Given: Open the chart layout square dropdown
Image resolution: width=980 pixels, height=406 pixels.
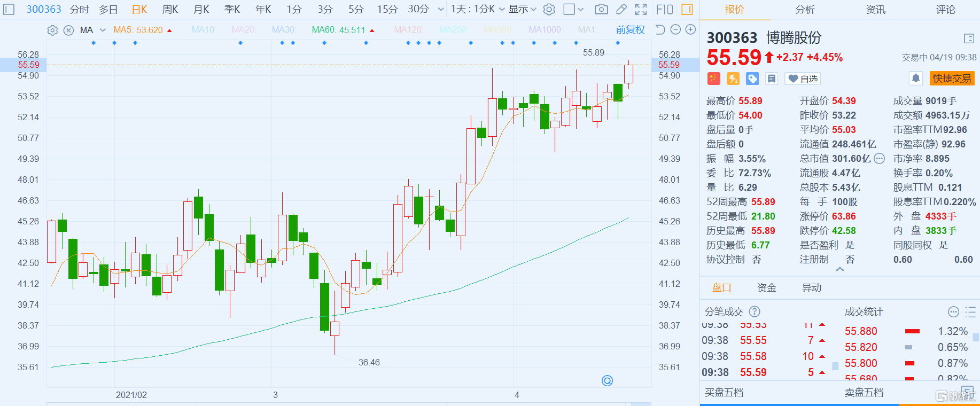Looking at the screenshot, I should click(x=574, y=9).
